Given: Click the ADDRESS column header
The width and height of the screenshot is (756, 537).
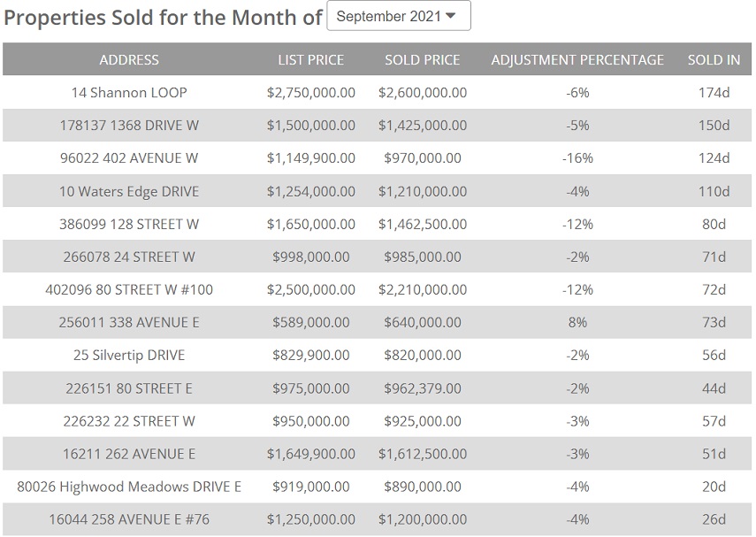Looking at the screenshot, I should coord(129,60).
